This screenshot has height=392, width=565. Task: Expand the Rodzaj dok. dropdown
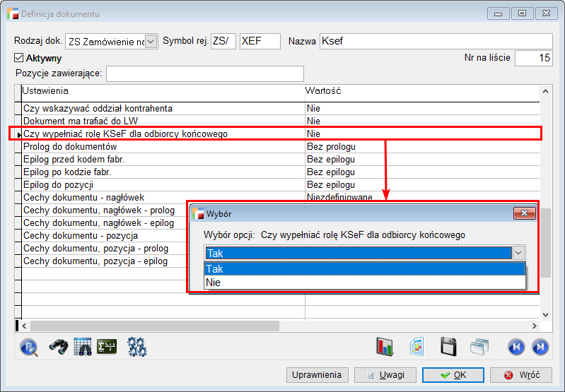tap(151, 42)
